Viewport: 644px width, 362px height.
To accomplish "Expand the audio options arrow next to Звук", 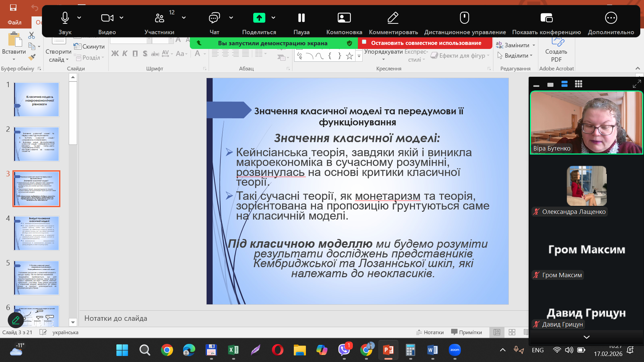I will click(79, 17).
